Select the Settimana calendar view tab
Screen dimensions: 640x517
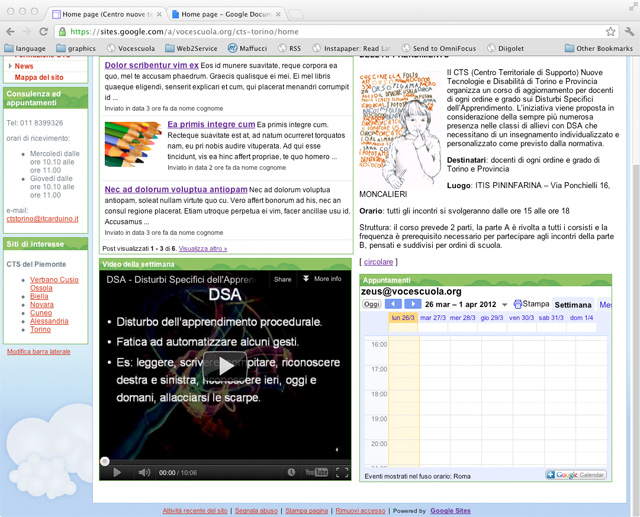[x=573, y=304]
